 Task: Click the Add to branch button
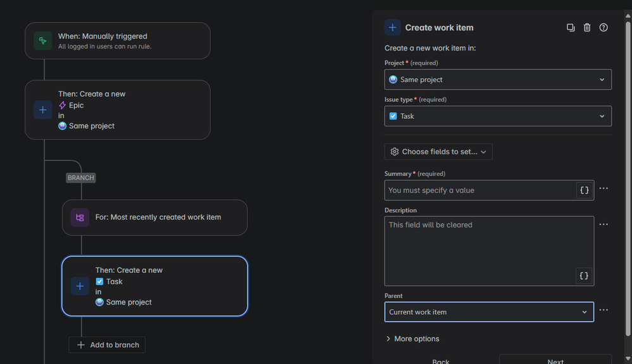click(x=106, y=345)
